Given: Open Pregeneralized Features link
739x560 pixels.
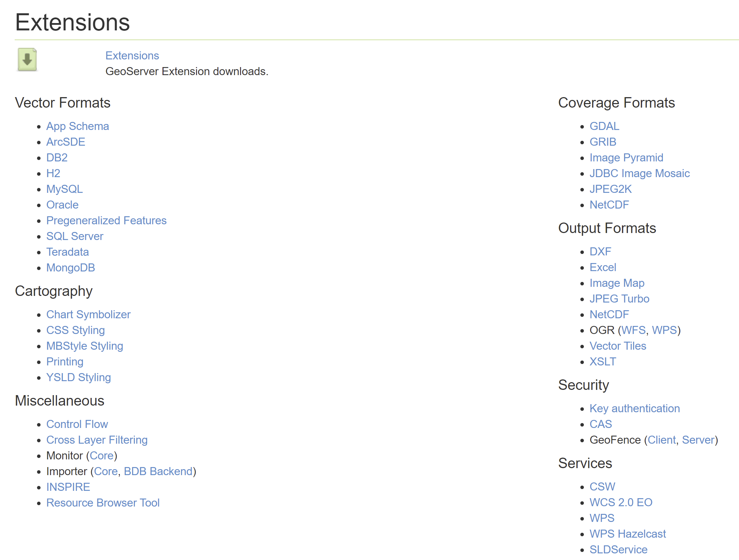Looking at the screenshot, I should 106,220.
